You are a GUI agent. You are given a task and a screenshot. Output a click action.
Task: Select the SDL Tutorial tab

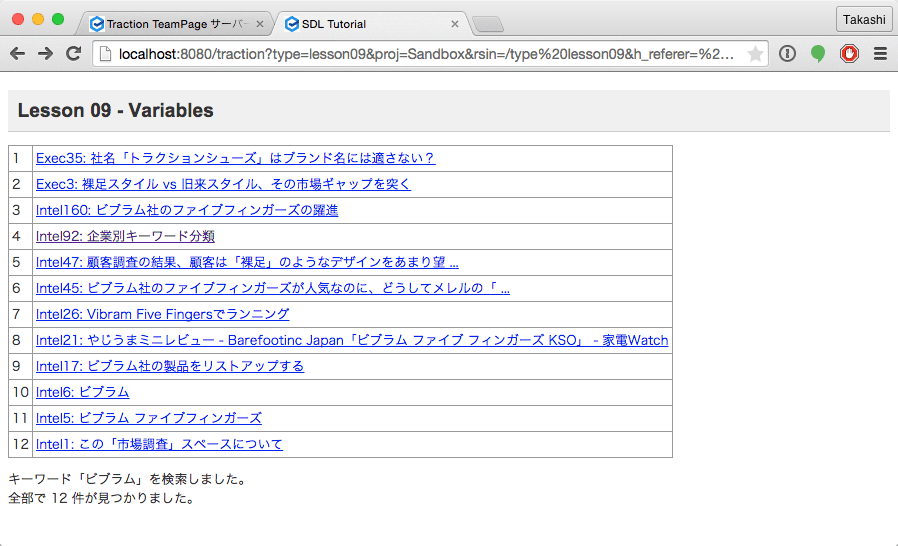[x=360, y=24]
